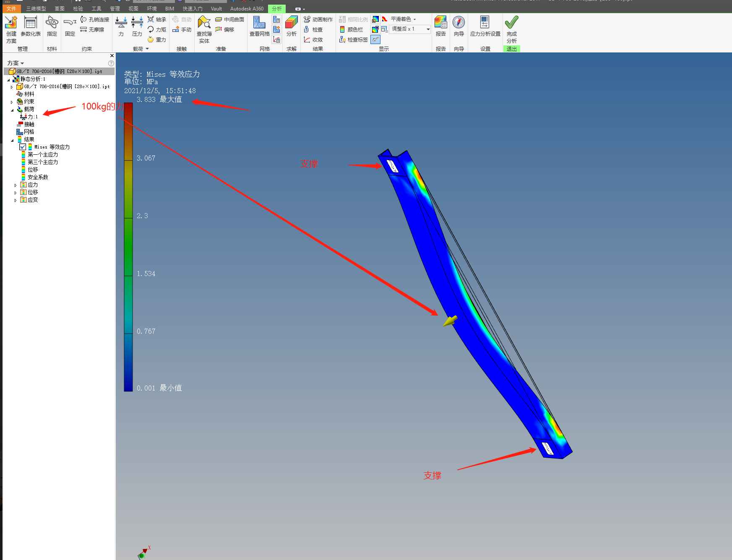Select 第三个主应力 result
732x560 pixels.
tap(40, 162)
